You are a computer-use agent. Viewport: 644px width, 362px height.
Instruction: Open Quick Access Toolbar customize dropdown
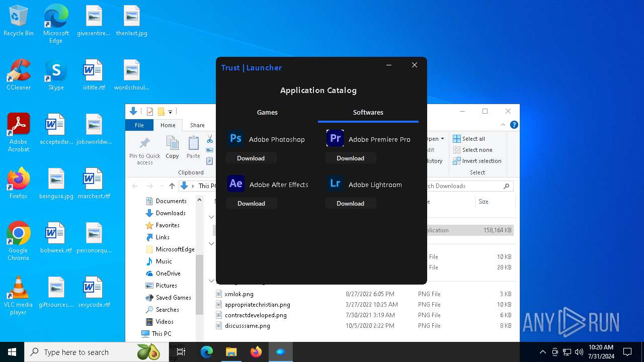coord(170,112)
